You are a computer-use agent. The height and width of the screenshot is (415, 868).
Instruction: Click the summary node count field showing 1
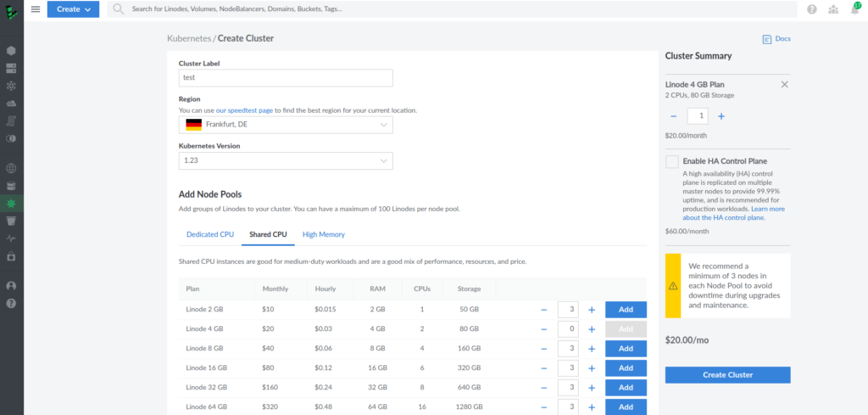click(698, 116)
